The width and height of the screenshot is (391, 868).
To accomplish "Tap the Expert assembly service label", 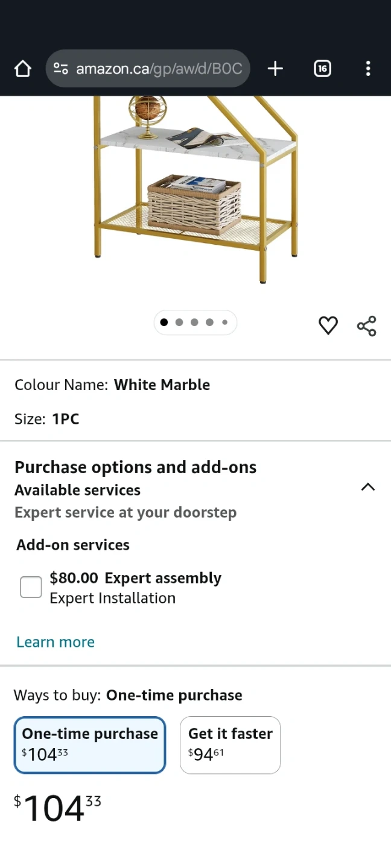I will pos(163,578).
